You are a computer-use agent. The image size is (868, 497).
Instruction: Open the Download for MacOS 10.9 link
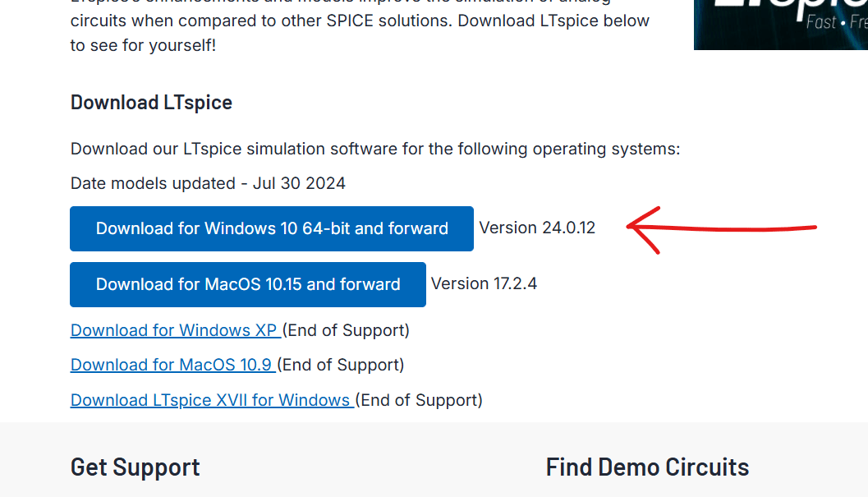(x=172, y=365)
